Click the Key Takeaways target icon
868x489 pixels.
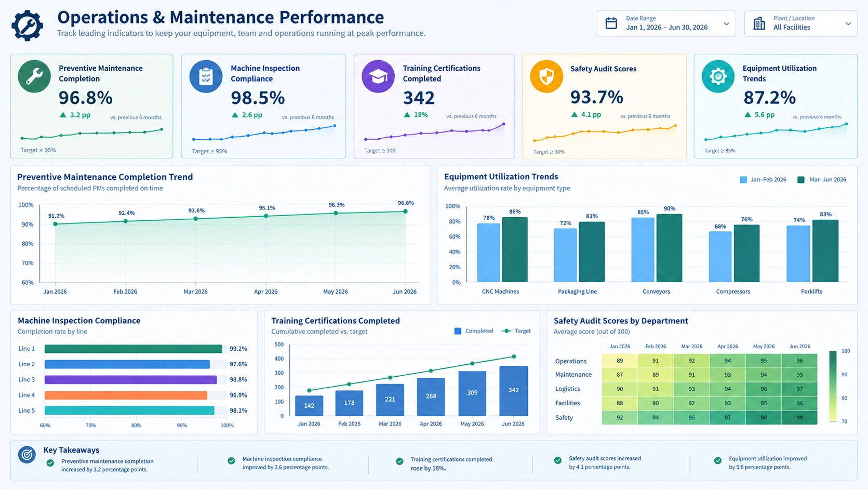pyautogui.click(x=27, y=455)
